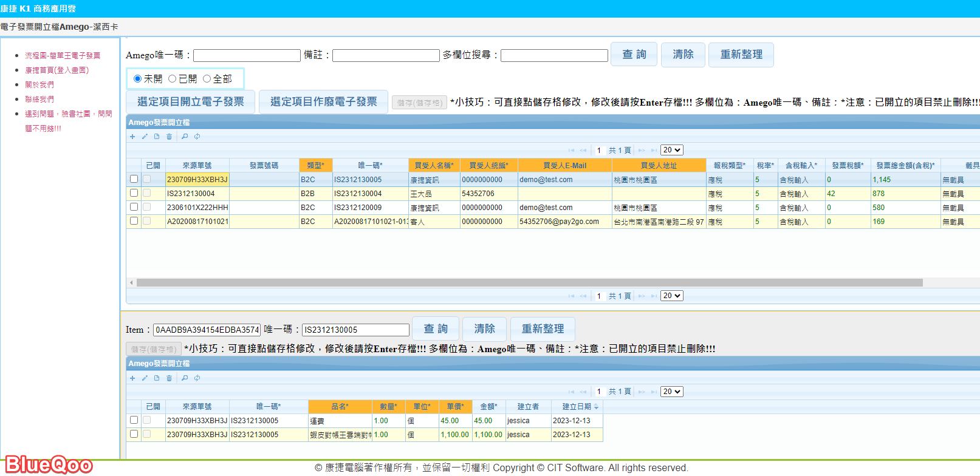Click the trash delete icon in upper grid toolbar
The image size is (980, 476).
[x=169, y=137]
